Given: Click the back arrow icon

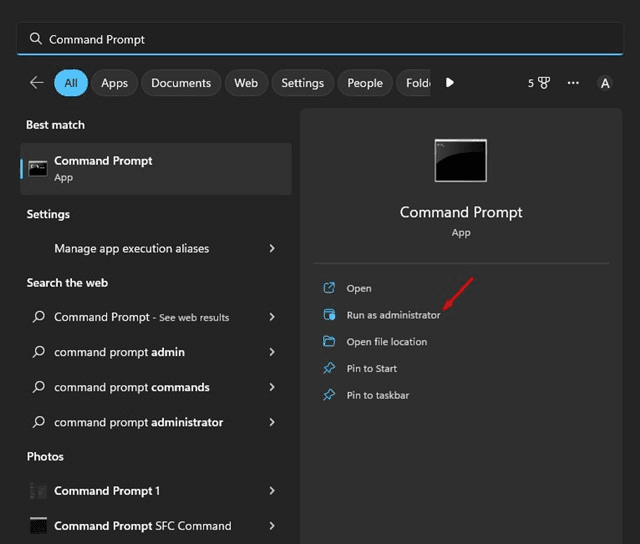Looking at the screenshot, I should 37,82.
